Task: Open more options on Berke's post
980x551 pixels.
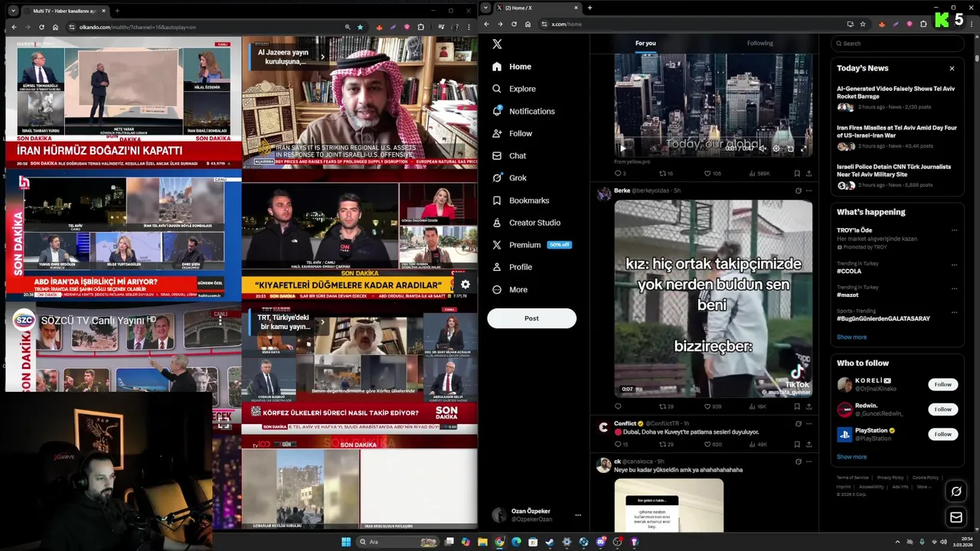Action: (x=808, y=191)
